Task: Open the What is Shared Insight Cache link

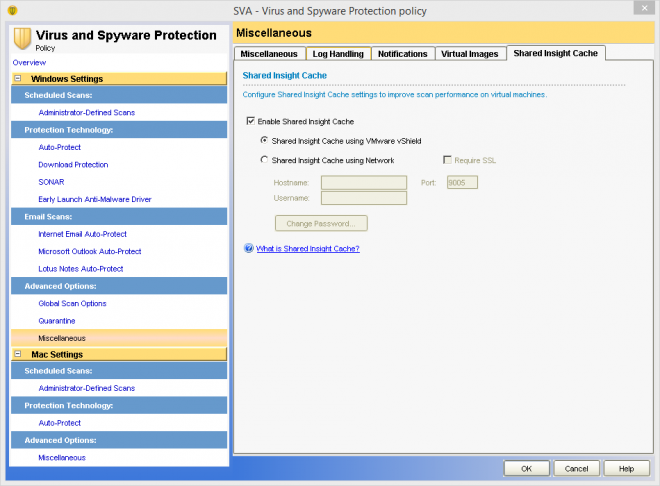Action: [x=308, y=249]
